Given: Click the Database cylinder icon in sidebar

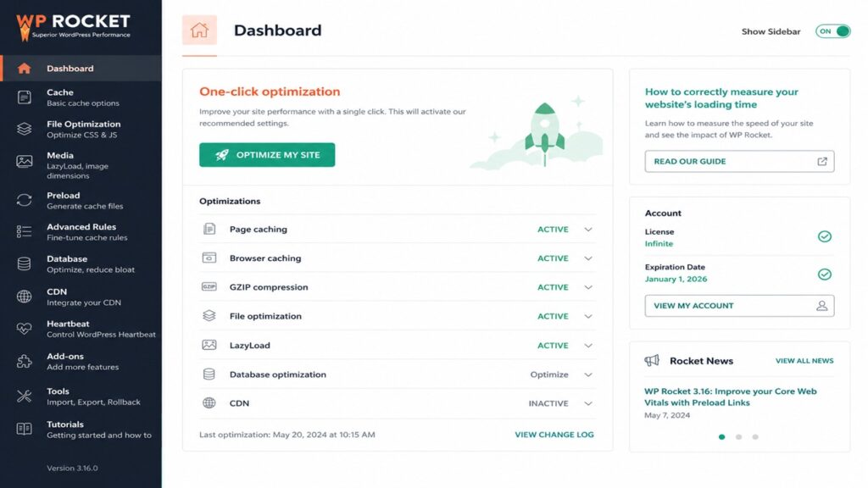Looking at the screenshot, I should [x=24, y=264].
